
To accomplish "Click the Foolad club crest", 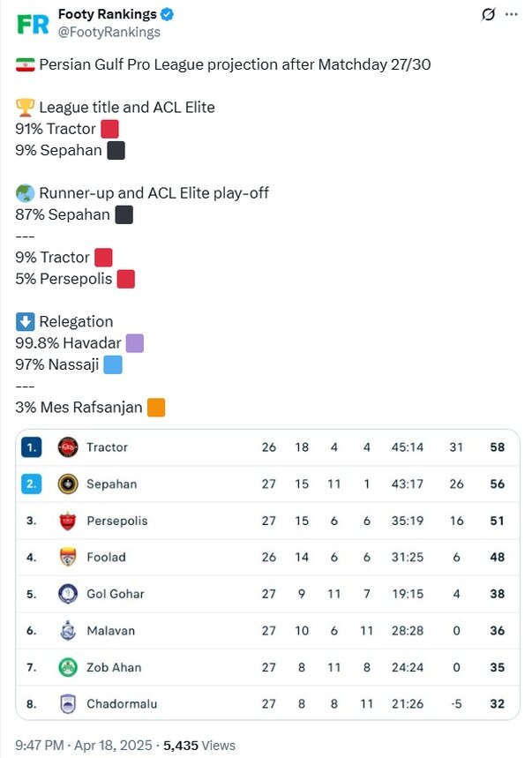I will [x=68, y=558].
